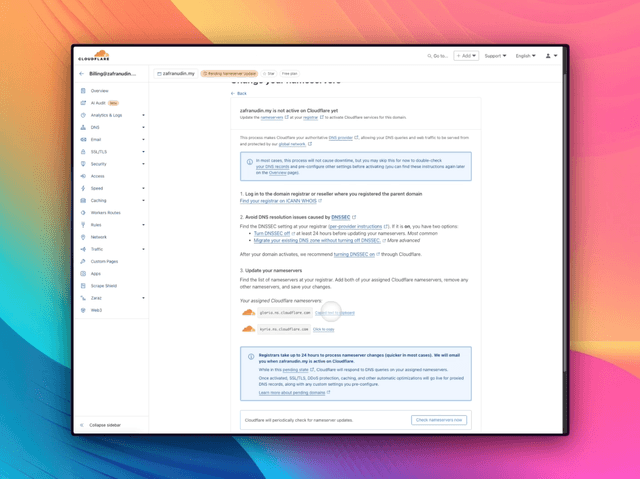Click the DNS sidebar icon
640x479 pixels.
(83, 127)
